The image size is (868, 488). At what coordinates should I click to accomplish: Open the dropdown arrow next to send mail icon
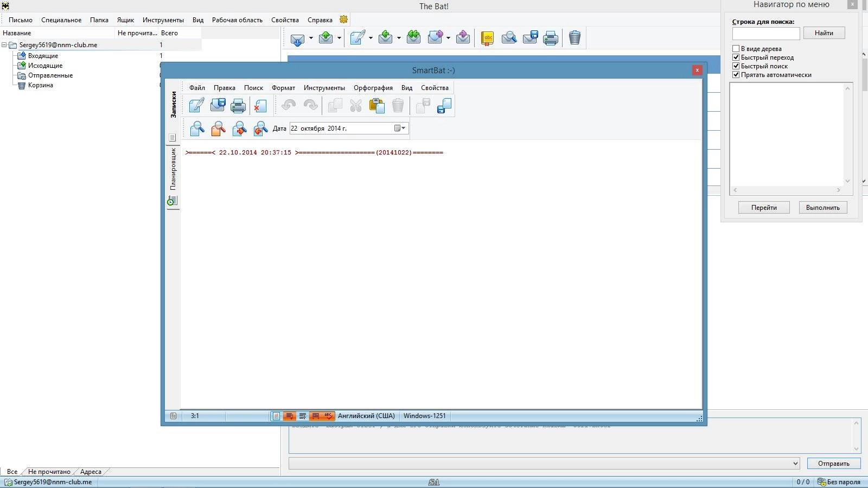click(x=339, y=38)
